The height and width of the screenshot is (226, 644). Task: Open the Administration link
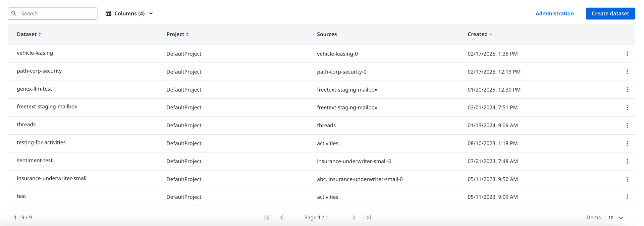click(x=554, y=13)
